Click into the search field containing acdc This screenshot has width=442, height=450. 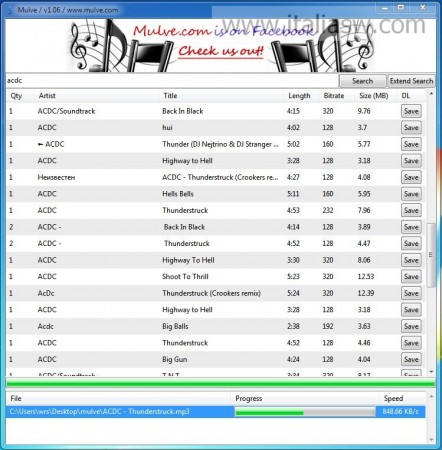pyautogui.click(x=172, y=81)
